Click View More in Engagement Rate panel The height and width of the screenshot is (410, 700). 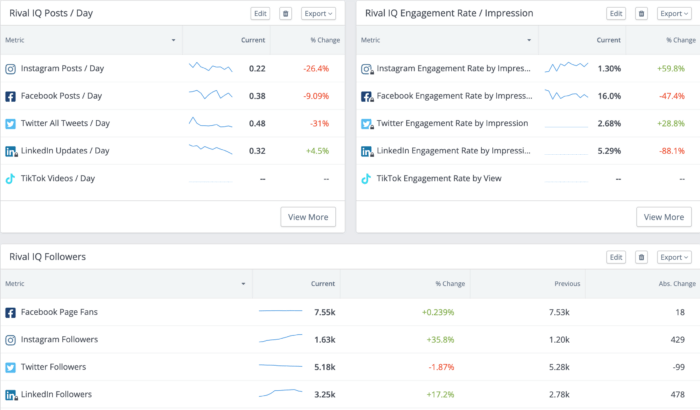(664, 217)
